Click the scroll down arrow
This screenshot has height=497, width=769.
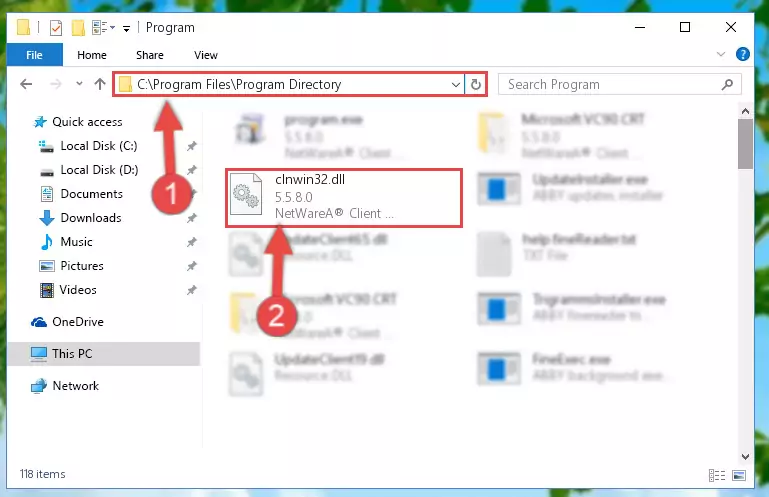pos(745,457)
